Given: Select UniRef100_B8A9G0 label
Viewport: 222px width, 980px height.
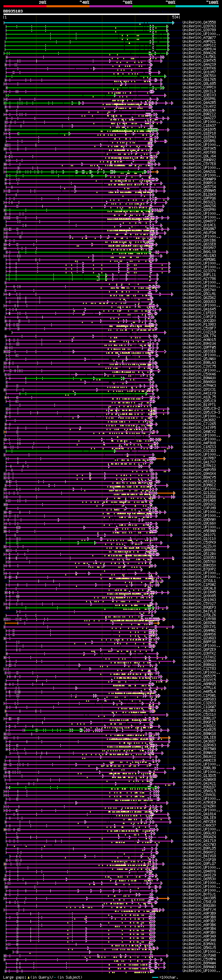Looking at the screenshot, I should [199, 382].
